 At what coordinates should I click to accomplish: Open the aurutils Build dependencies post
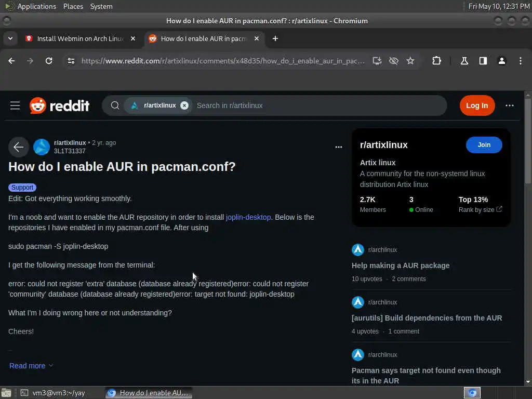(427, 318)
